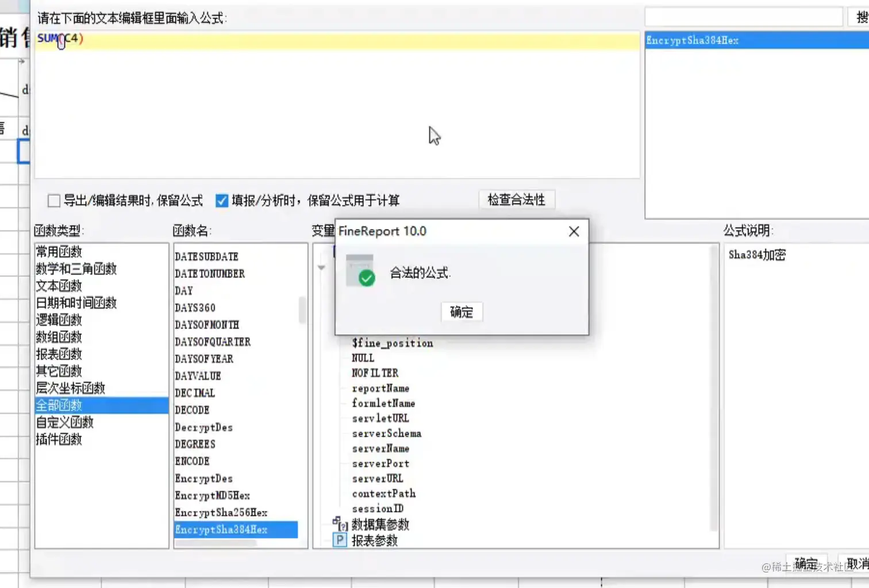This screenshot has width=869, height=588.
Task: Choose DAYSOFQUARTER in function list
Action: [236, 342]
